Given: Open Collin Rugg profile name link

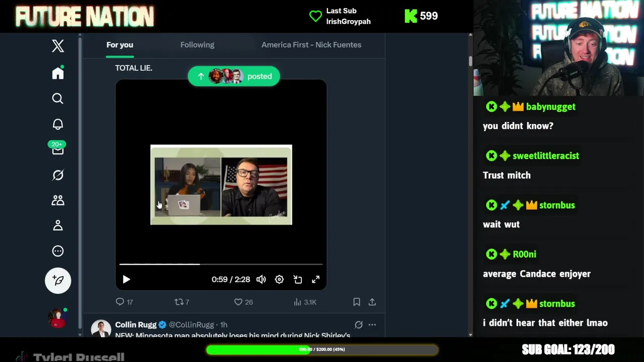Looking at the screenshot, I should [x=136, y=325].
